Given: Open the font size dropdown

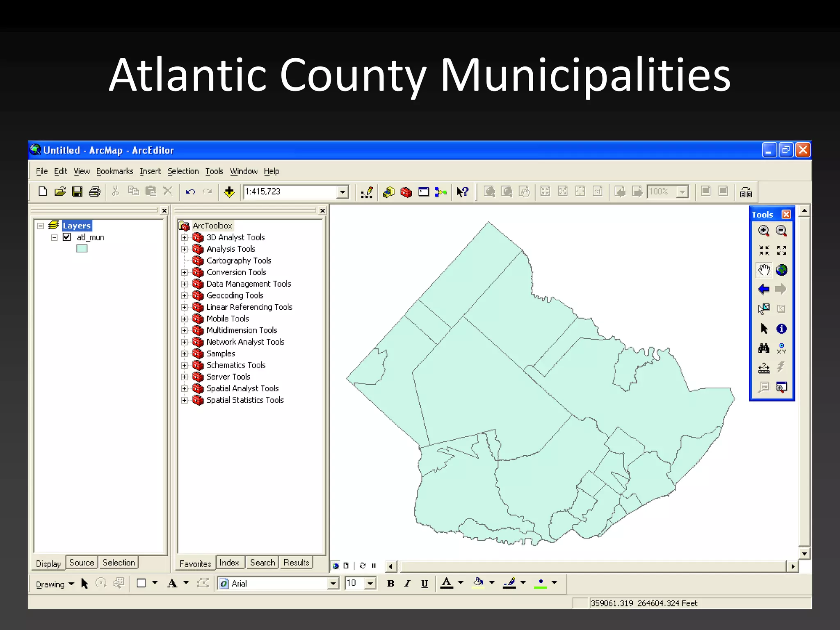Looking at the screenshot, I should click(x=370, y=583).
